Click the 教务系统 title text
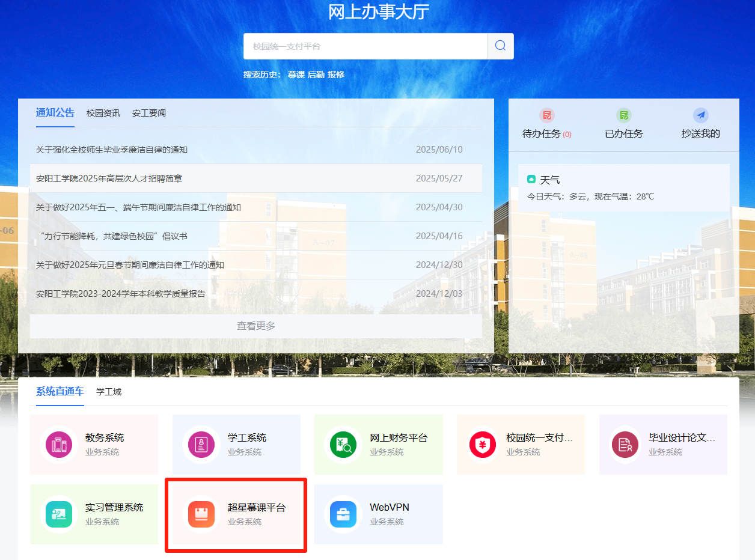 tap(105, 438)
